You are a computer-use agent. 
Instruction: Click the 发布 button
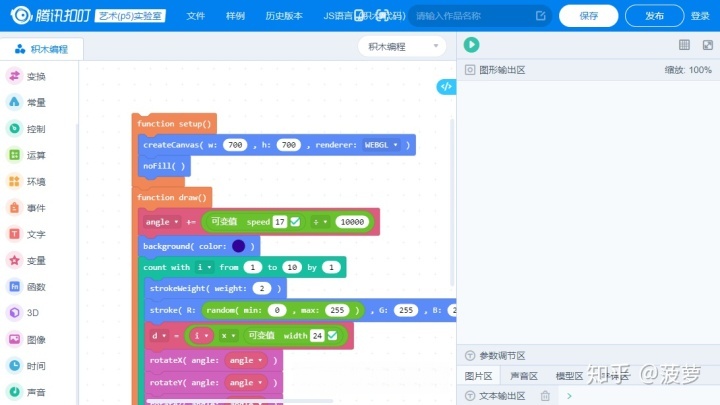654,16
